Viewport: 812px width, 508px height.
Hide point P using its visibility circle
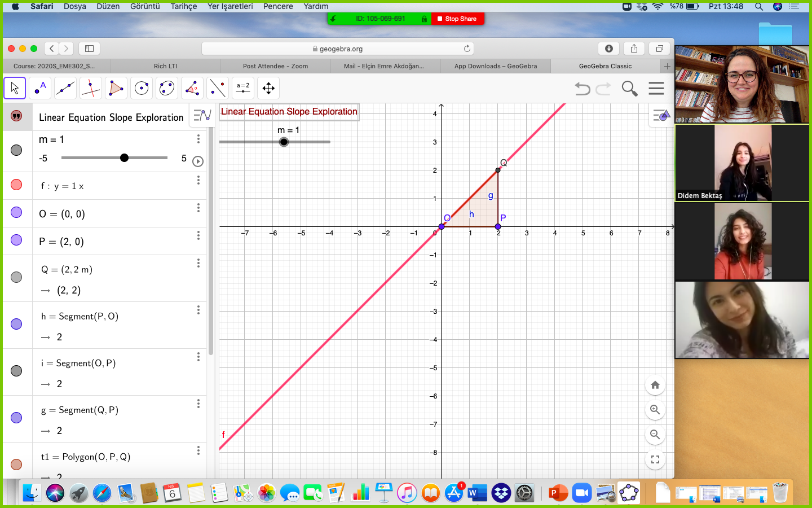[16, 240]
